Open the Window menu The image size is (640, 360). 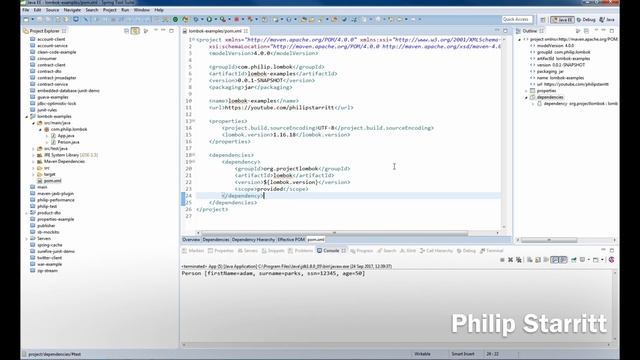pos(141,10)
